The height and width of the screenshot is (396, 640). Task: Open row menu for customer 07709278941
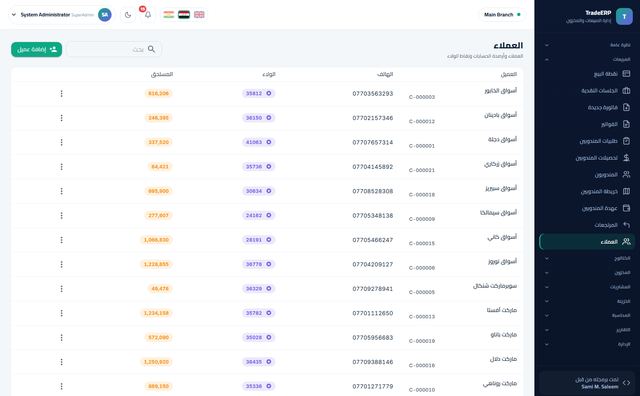(x=62, y=289)
